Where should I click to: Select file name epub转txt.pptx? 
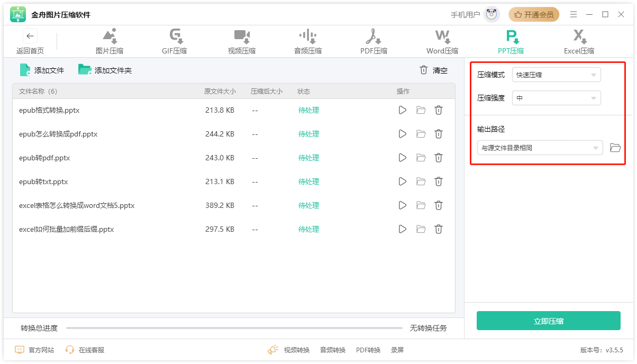pyautogui.click(x=43, y=181)
